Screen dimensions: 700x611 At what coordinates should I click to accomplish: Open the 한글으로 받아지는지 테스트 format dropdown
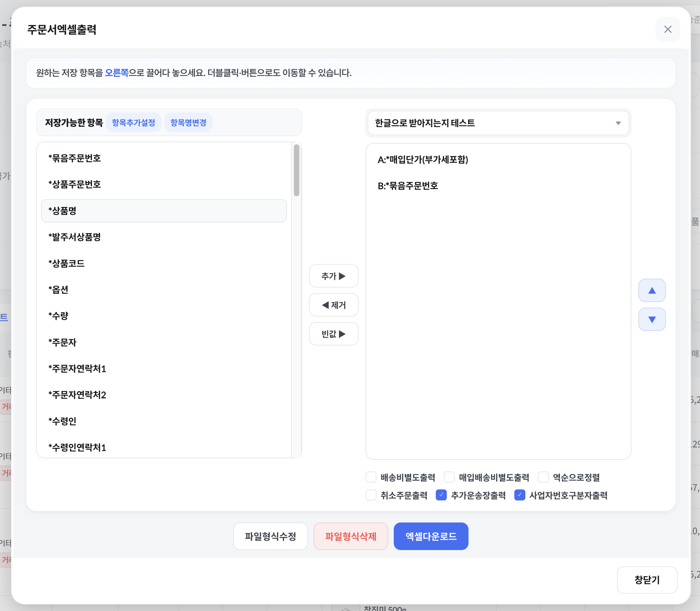[x=498, y=123]
